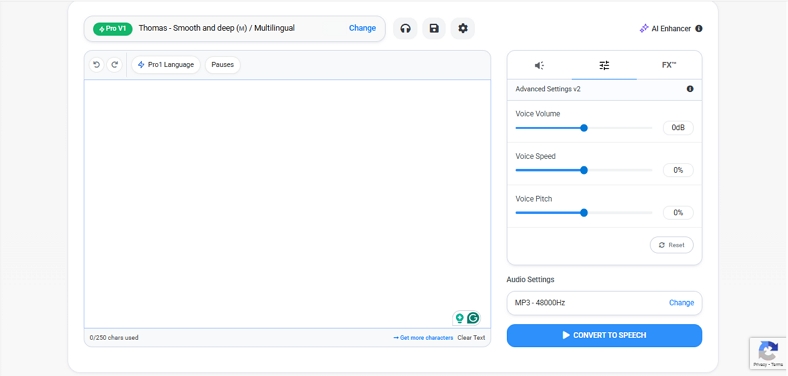Open the FX tab
788x376 pixels.
point(669,65)
